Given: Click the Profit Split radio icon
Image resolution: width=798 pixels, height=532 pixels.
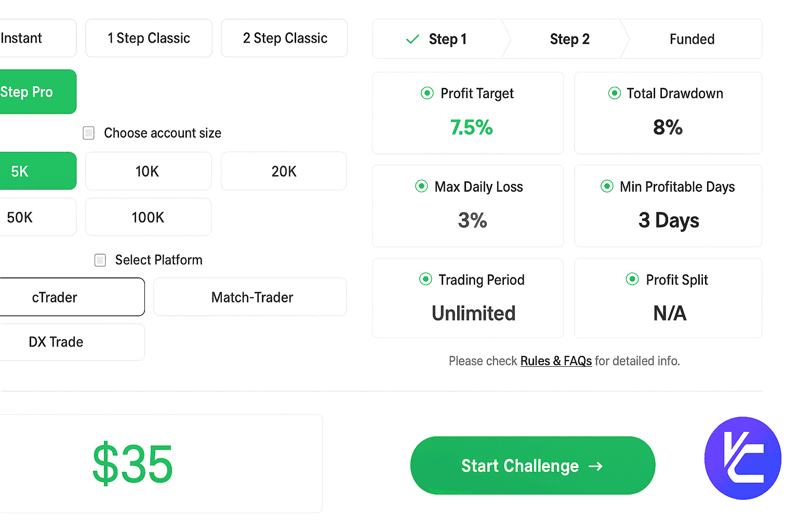Looking at the screenshot, I should pyautogui.click(x=632, y=280).
